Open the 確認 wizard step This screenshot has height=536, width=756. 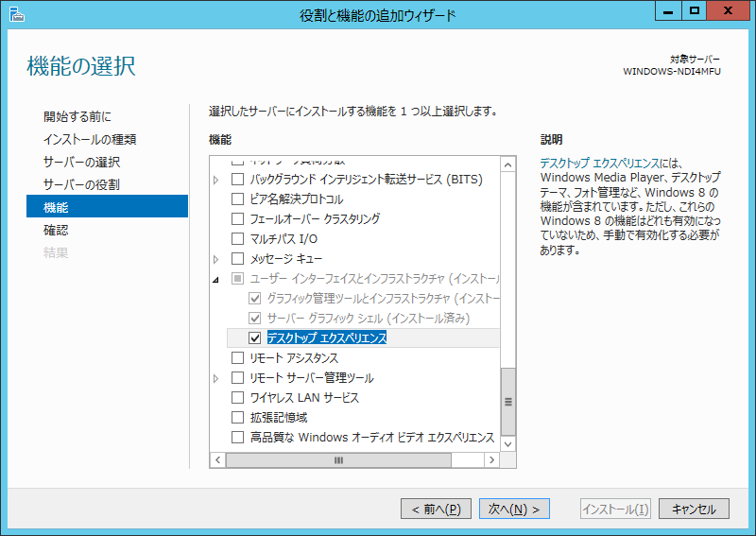click(x=56, y=230)
